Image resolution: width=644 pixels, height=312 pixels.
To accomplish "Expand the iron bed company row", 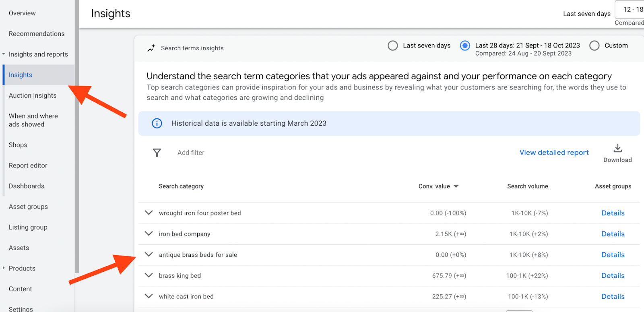I will (x=149, y=234).
